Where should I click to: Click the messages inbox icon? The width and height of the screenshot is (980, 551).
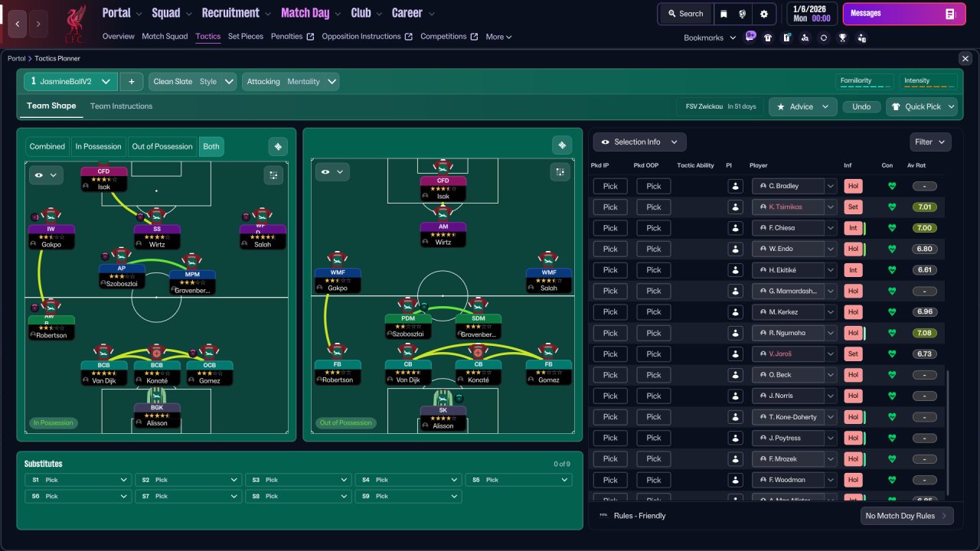point(950,14)
